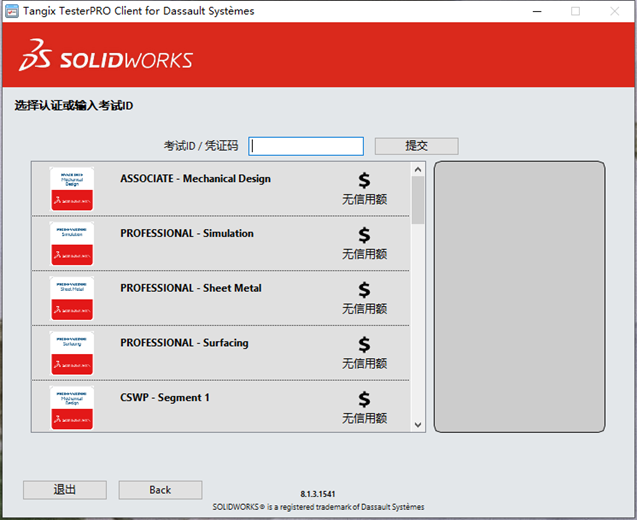Select PROFESSIONAL - Simulation exam entry
The width and height of the screenshot is (637, 520).
pos(187,234)
